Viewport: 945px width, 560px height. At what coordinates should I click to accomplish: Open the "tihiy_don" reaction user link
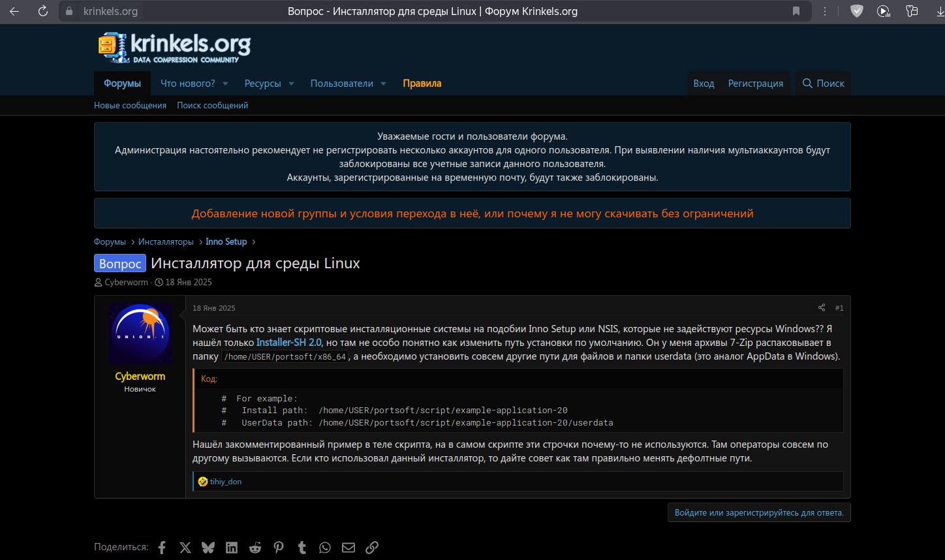click(x=226, y=482)
